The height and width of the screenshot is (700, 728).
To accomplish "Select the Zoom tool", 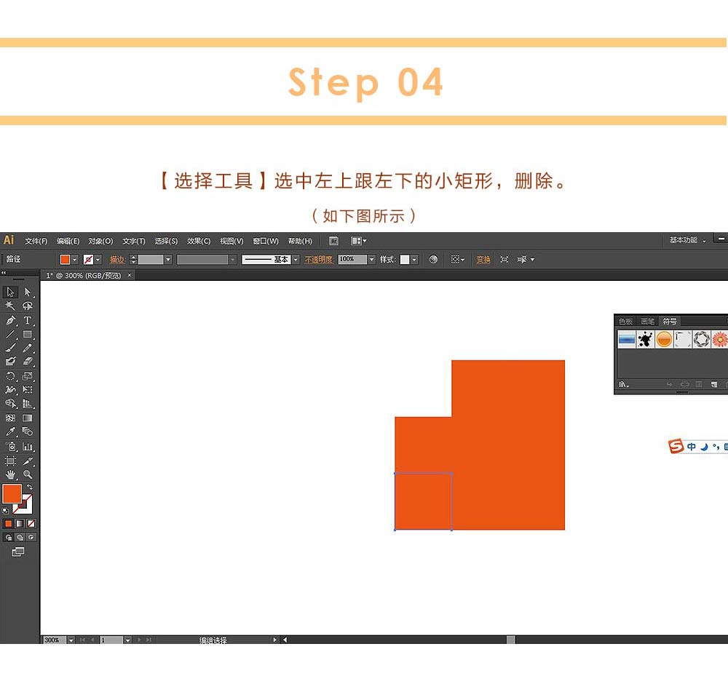I will click(28, 474).
